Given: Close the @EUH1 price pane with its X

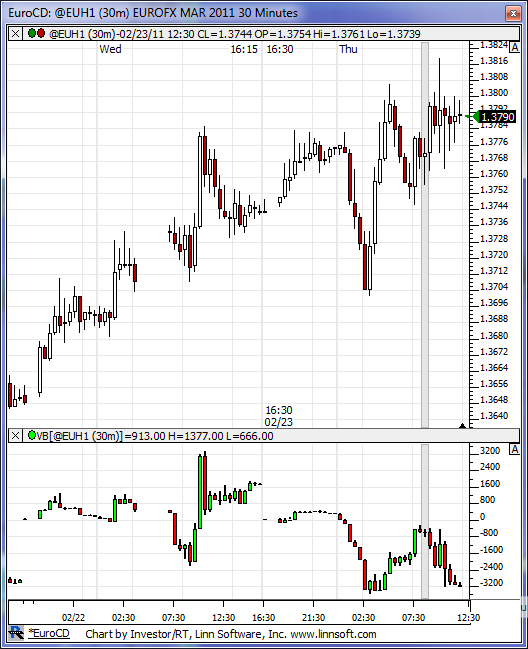Looking at the screenshot, I should click(x=15, y=34).
